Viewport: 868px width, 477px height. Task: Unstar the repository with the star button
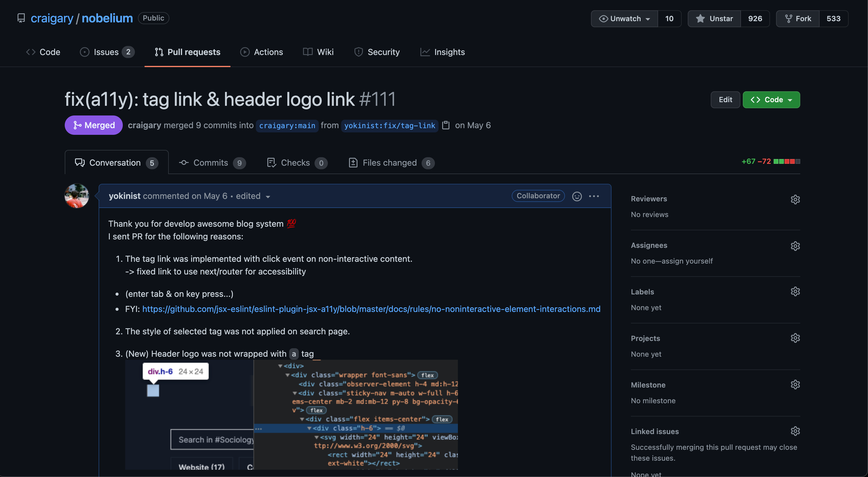click(x=714, y=18)
